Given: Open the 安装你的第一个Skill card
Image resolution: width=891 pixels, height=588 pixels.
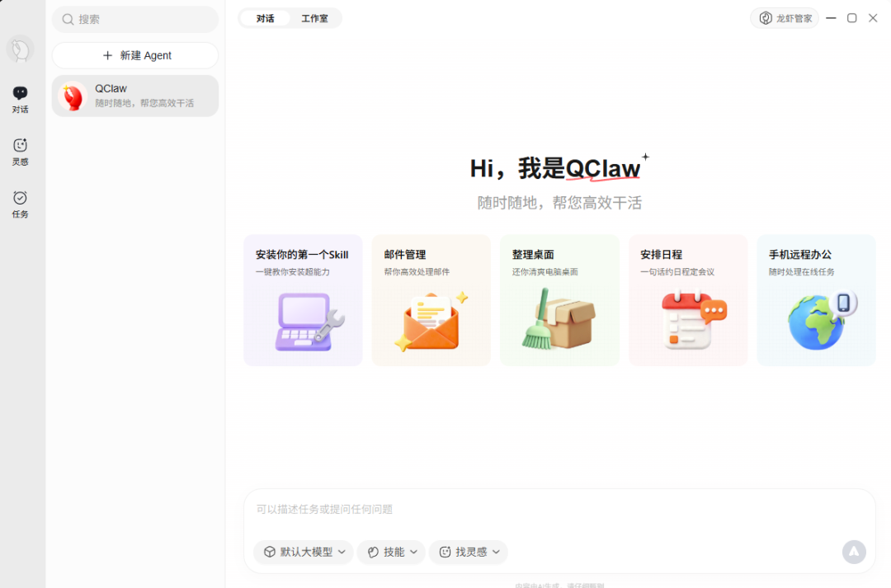Looking at the screenshot, I should (302, 299).
